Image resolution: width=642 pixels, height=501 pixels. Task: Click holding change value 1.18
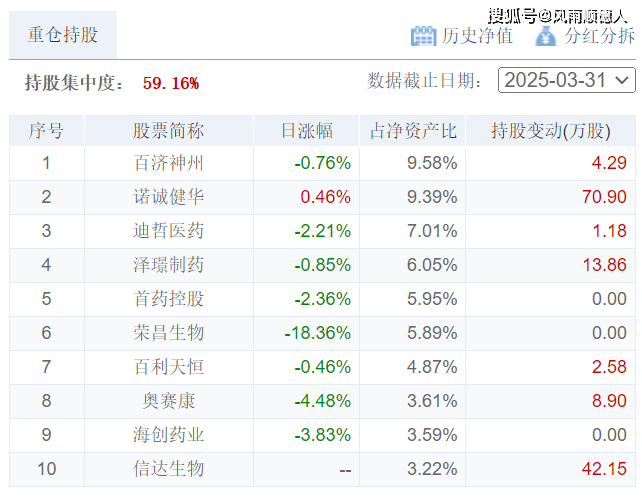pos(610,231)
